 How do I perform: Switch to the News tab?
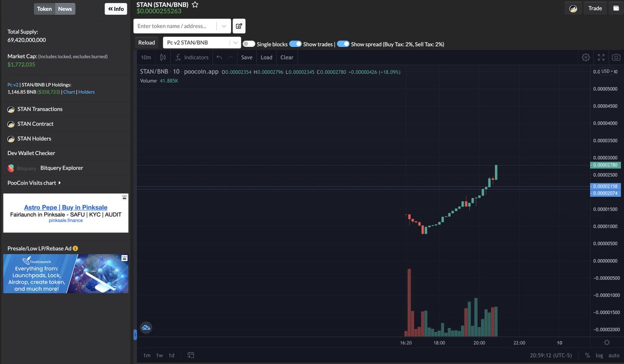tap(65, 9)
